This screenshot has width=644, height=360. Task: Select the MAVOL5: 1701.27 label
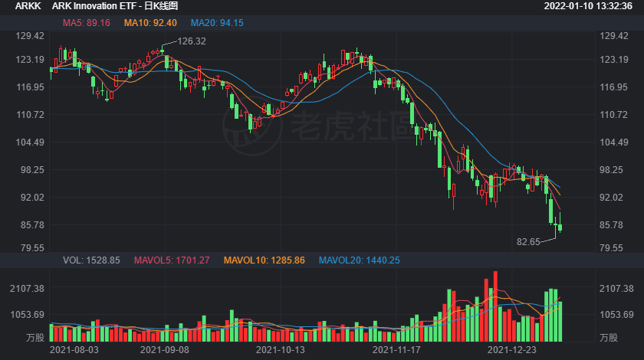(172, 260)
